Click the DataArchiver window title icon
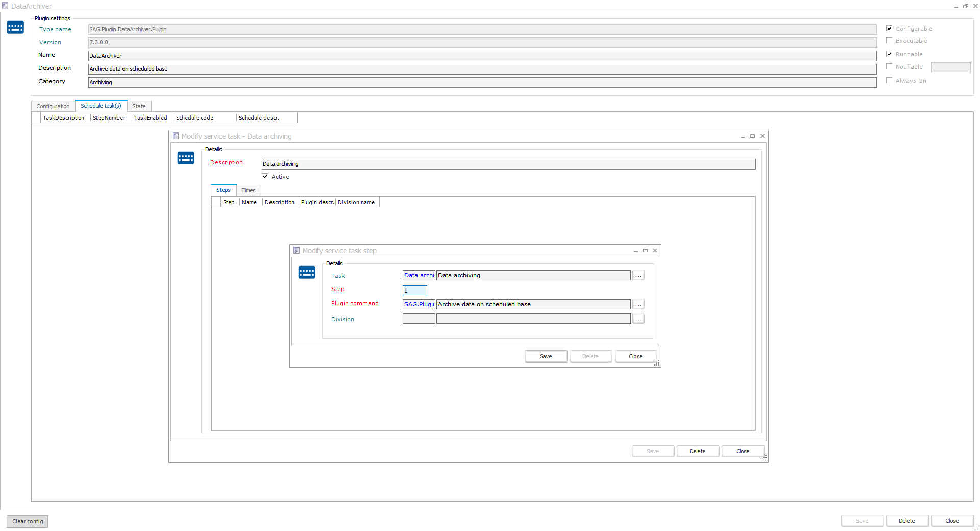Screen dimensions: 980x531 5,6
